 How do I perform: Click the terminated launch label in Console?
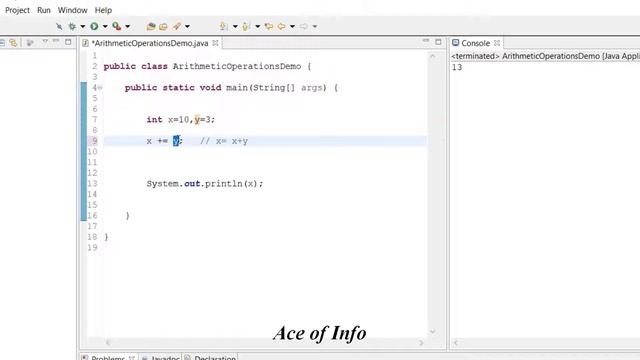(x=545, y=56)
